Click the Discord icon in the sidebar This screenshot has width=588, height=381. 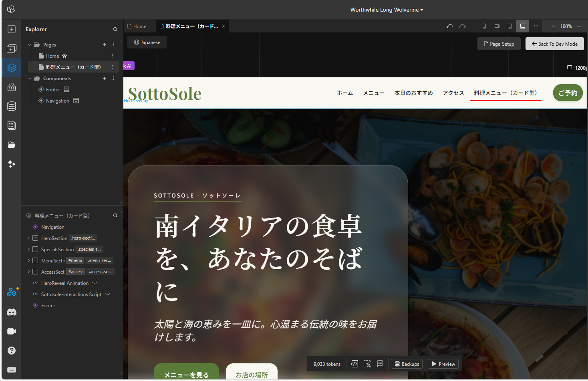tap(11, 312)
